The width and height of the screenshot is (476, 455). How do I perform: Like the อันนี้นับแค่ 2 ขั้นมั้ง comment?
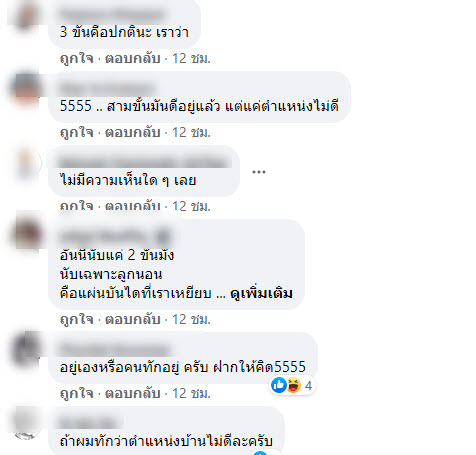[77, 320]
